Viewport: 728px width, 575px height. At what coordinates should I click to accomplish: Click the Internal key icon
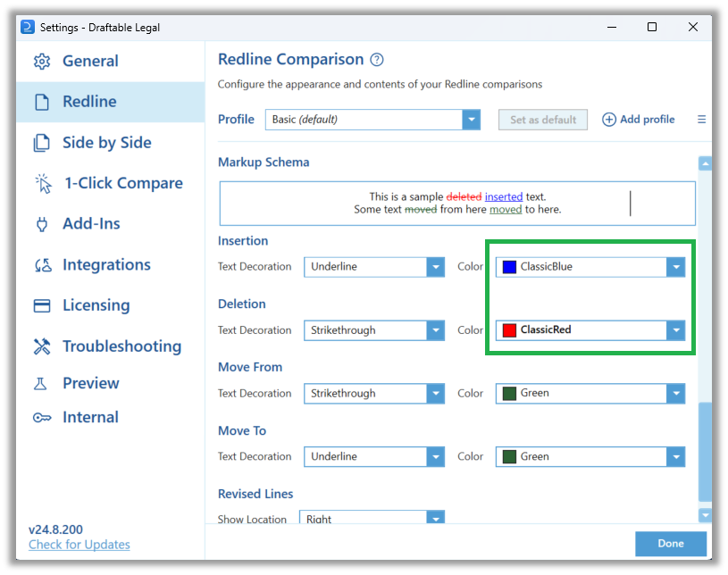(42, 418)
